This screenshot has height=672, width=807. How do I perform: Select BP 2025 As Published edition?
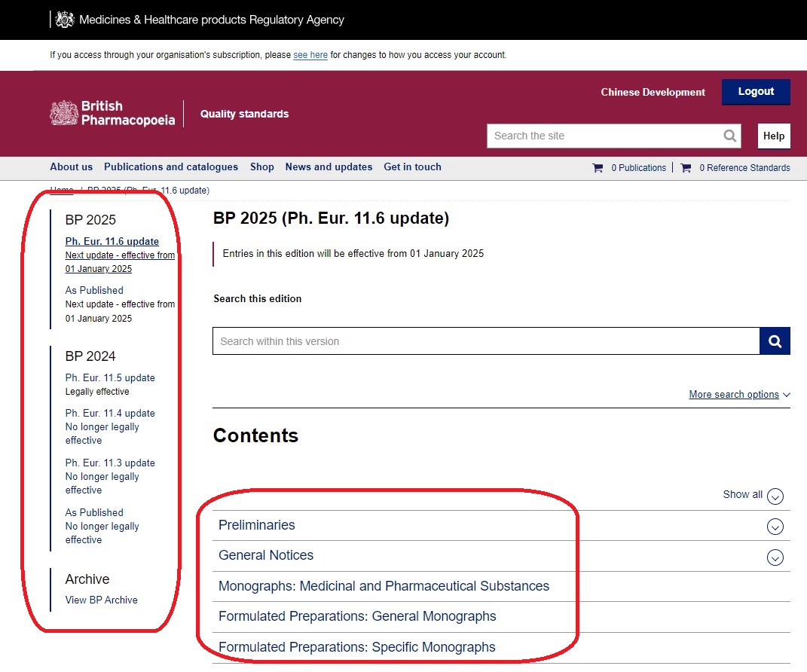coord(94,290)
